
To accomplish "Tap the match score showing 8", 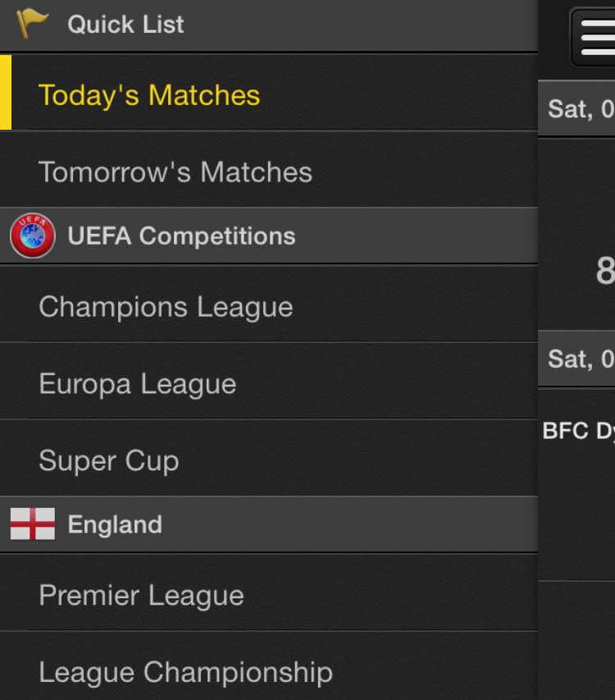I will (605, 271).
